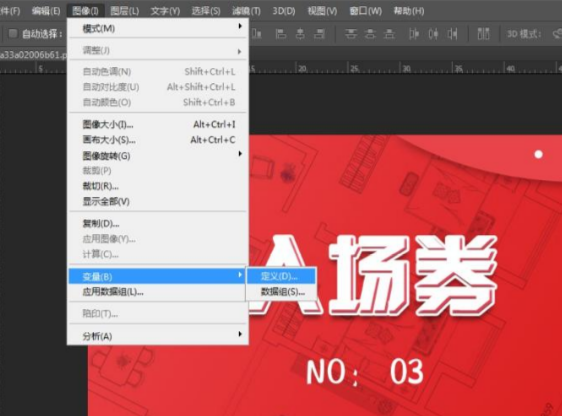Click 应用图像(Y)... menu entry

point(158,239)
